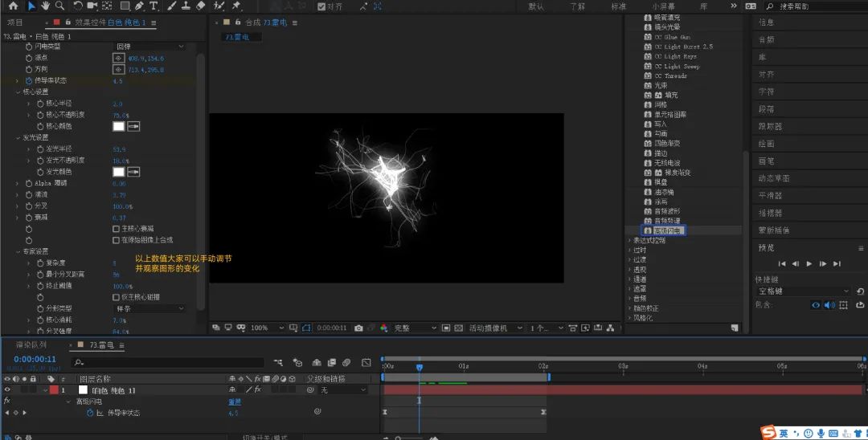Expand the 表达式控制 effects category

coord(629,240)
